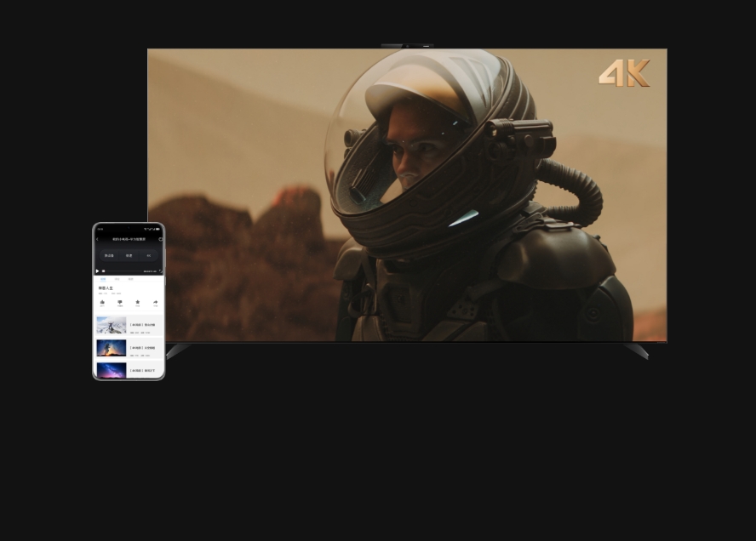
Task: Tap the video title below the tabs
Action: click(x=106, y=288)
